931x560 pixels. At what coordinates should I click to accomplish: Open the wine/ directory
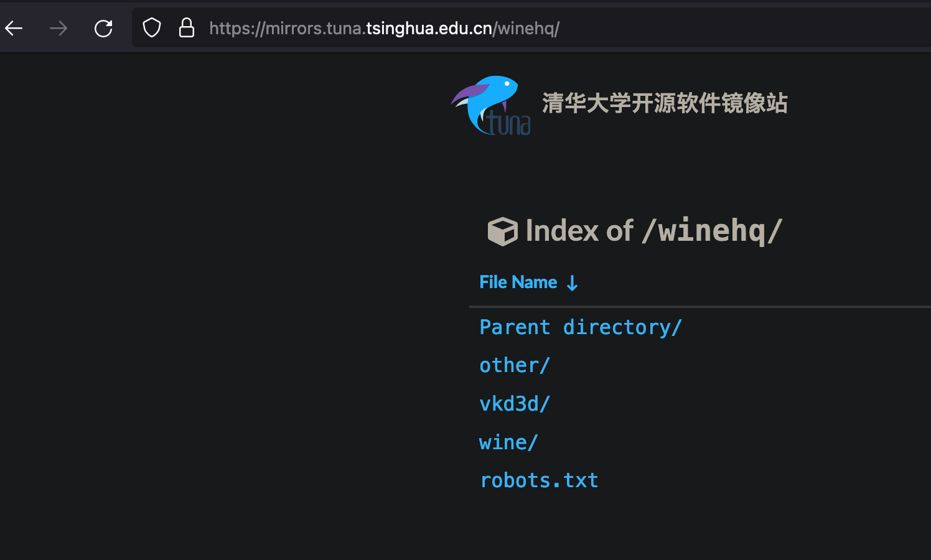(508, 442)
